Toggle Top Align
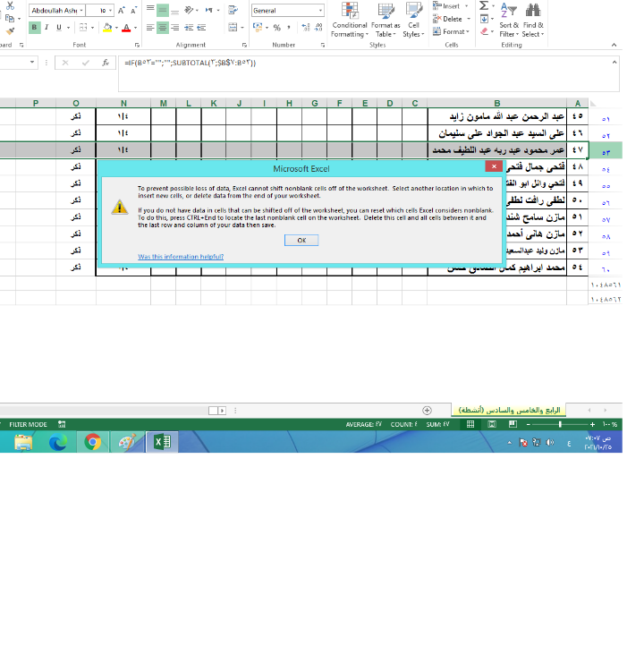Viewport: 644px width, 671px height. pyautogui.click(x=150, y=10)
